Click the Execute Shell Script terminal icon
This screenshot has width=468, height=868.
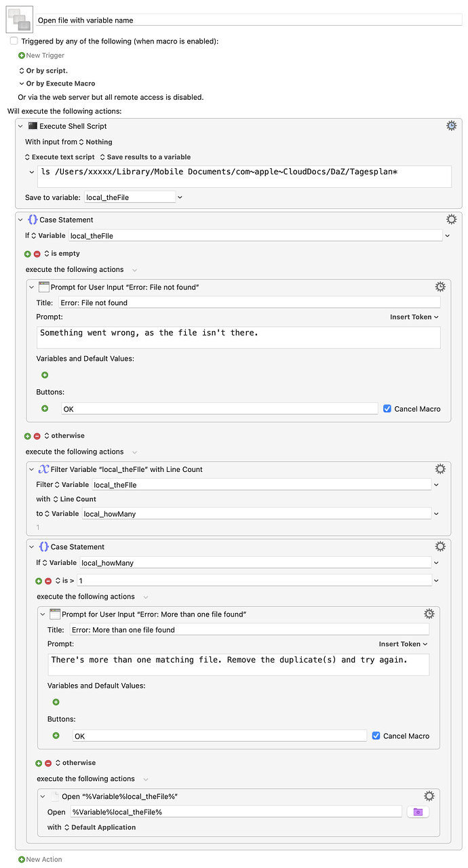coord(33,126)
